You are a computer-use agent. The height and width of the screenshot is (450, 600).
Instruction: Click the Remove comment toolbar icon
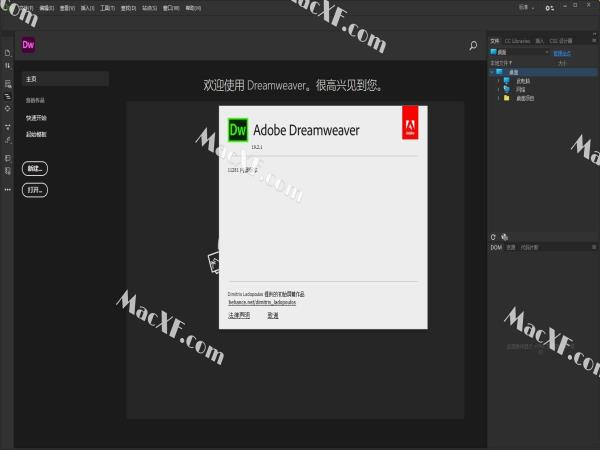8,171
